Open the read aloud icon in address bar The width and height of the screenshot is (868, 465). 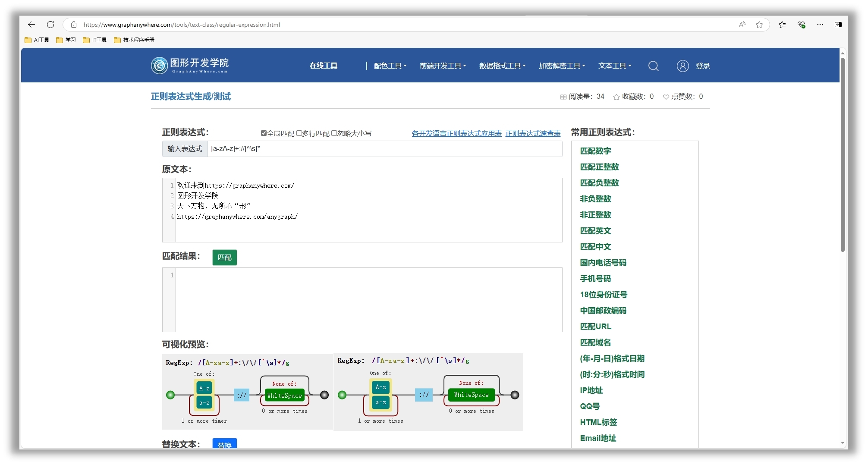[x=742, y=25]
